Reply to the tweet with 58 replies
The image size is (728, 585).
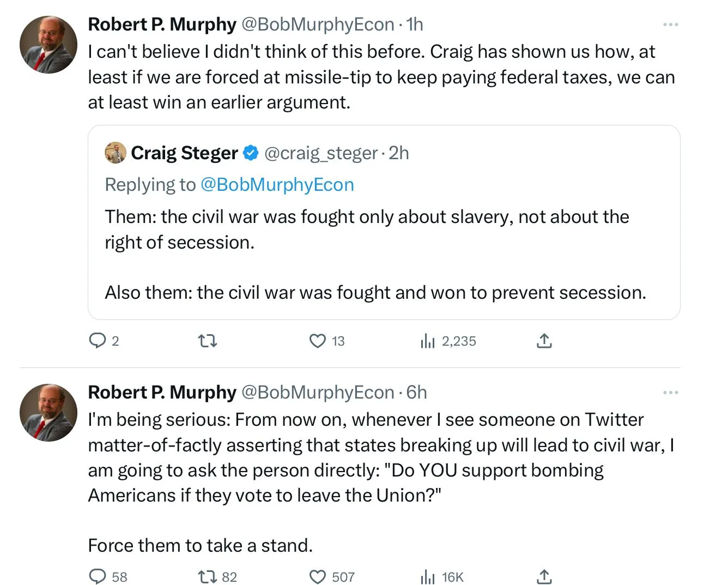tap(98, 576)
